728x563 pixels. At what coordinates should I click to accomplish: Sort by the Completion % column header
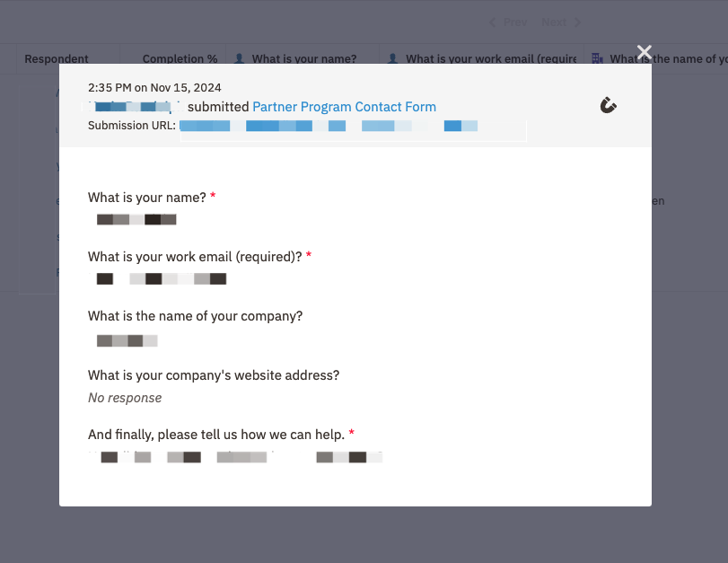(180, 59)
